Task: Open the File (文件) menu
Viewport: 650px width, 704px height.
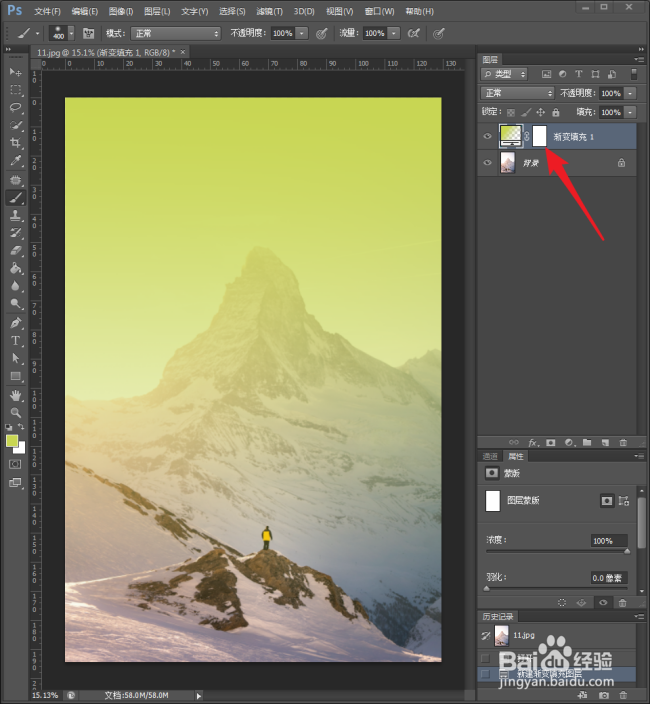Action: (x=48, y=11)
